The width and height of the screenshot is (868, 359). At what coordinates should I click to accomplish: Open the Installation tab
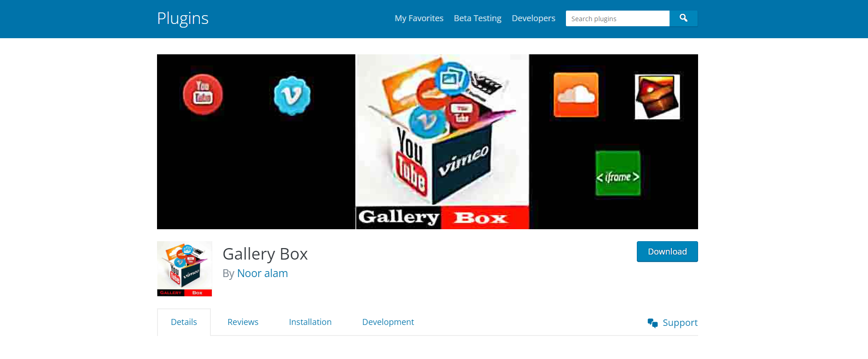pos(310,322)
